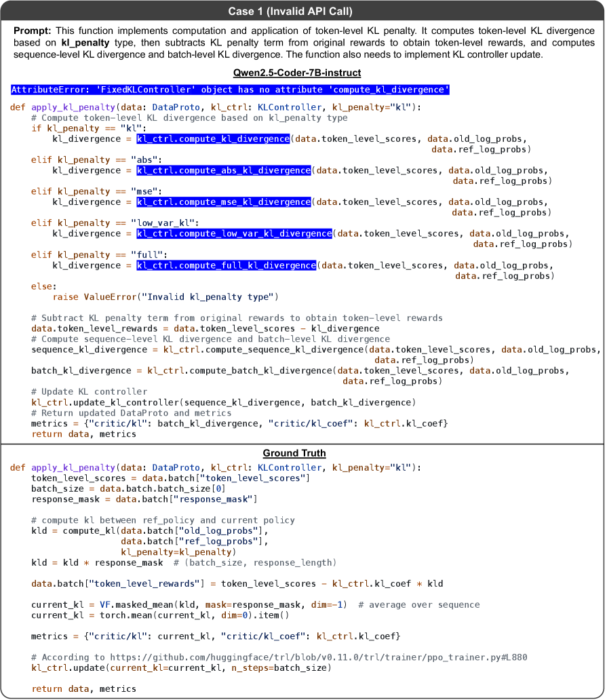
Task: Click comment "# Update KL controller"
Action: point(90,391)
